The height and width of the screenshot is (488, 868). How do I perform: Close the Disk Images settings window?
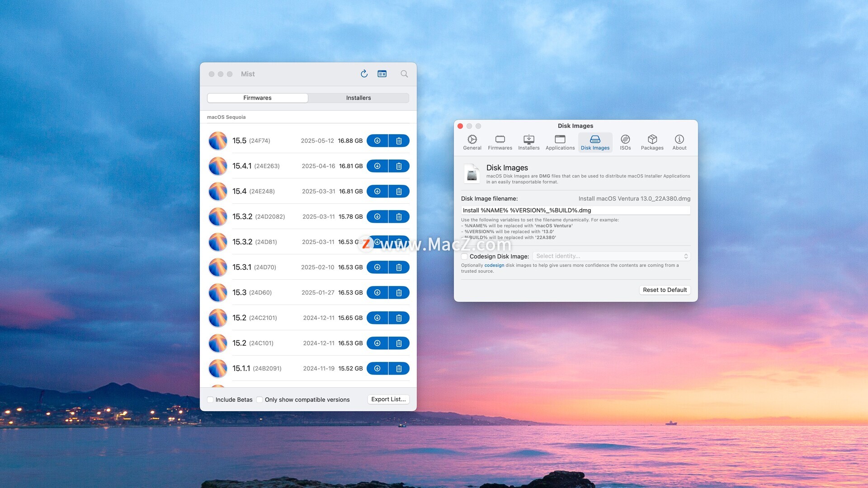(460, 126)
